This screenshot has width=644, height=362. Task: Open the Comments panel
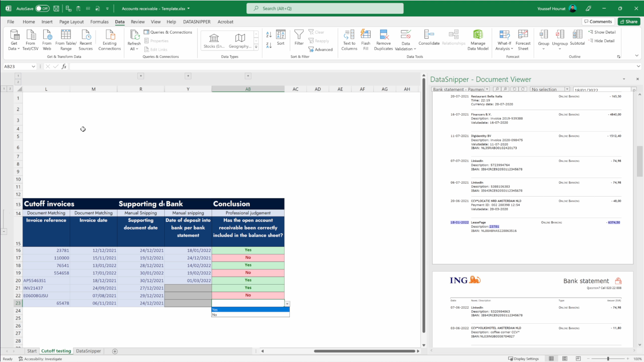598,21
